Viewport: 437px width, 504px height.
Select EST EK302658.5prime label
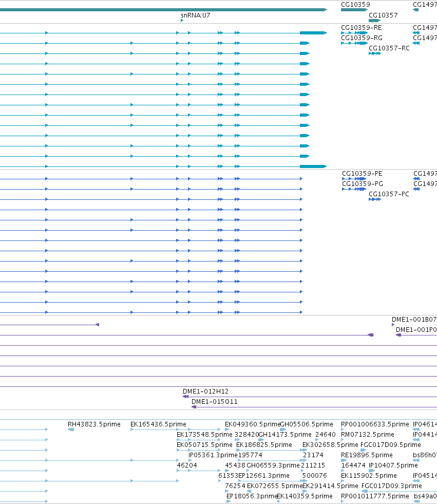click(330, 445)
